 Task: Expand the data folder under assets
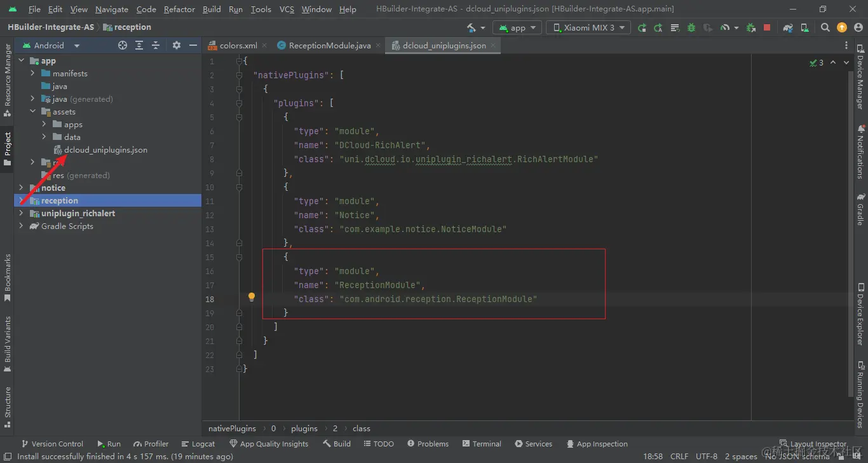[x=44, y=137]
